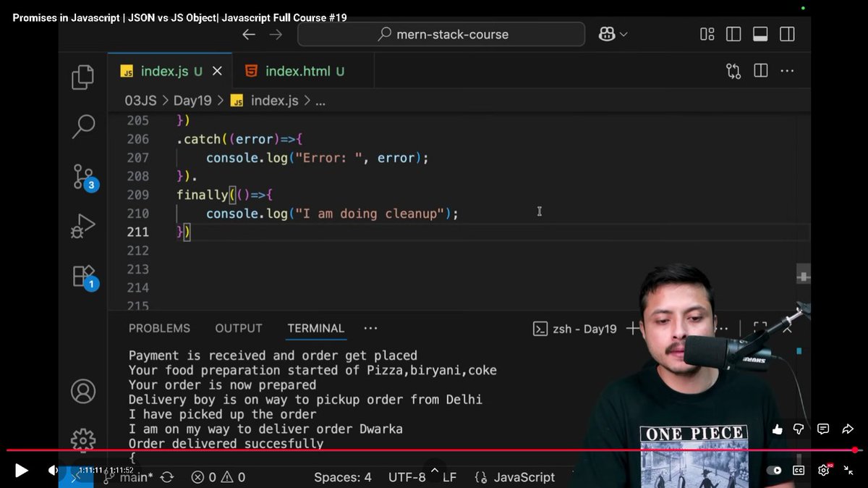Select the index.js breadcrumb
868x488 pixels.
265,101
